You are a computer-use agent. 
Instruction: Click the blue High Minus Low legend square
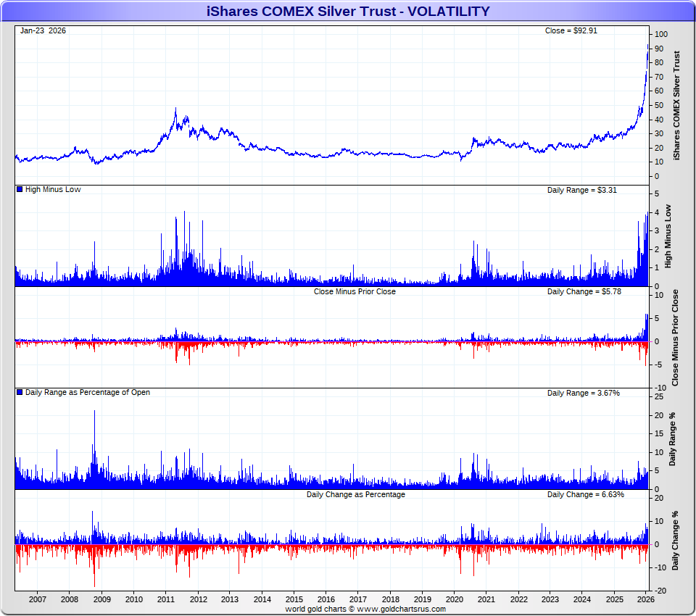click(20, 190)
